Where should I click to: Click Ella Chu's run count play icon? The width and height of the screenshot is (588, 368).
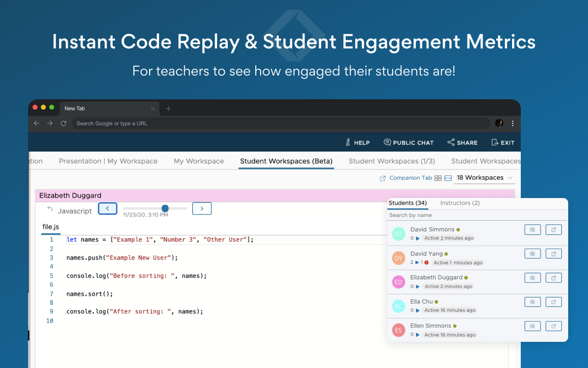418,310
